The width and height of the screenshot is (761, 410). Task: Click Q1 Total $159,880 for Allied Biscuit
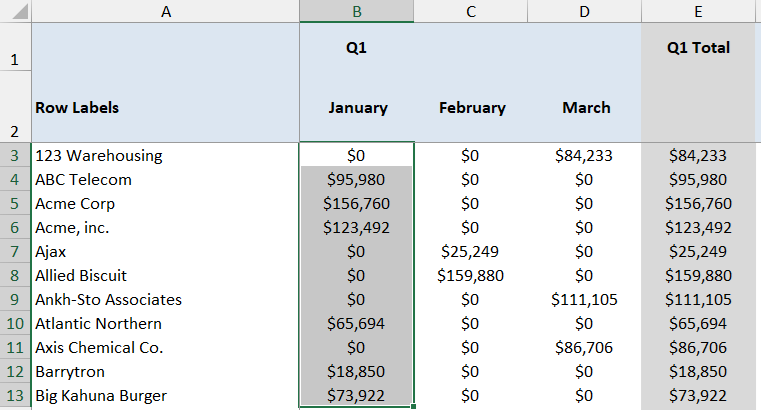698,276
